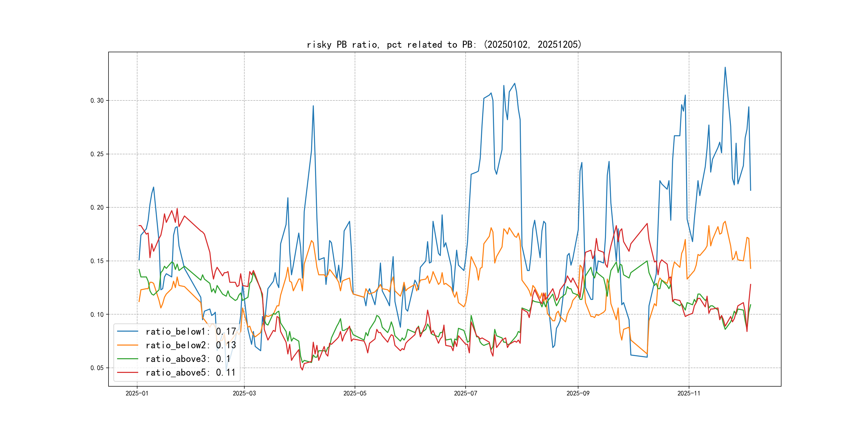Click the 2025-09 x-axis tick label
The width and height of the screenshot is (868, 434).
click(578, 393)
